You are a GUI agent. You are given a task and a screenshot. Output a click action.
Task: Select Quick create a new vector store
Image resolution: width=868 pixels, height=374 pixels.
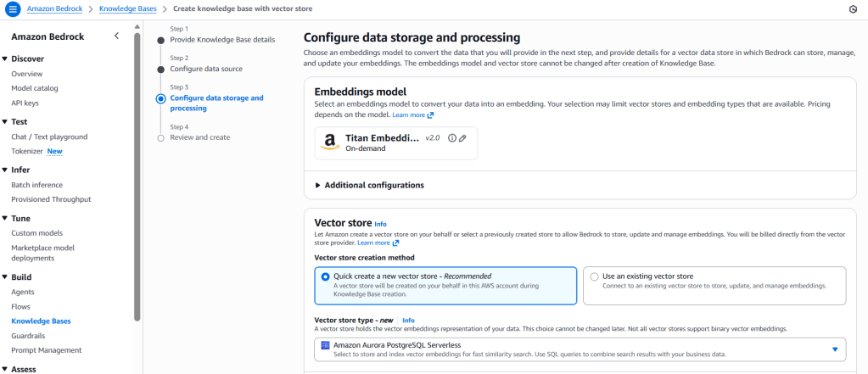pyautogui.click(x=326, y=276)
